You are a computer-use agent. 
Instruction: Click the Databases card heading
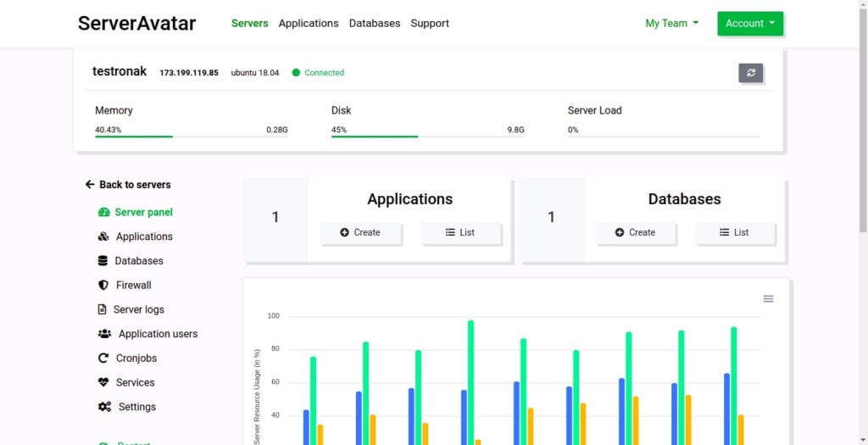click(684, 199)
